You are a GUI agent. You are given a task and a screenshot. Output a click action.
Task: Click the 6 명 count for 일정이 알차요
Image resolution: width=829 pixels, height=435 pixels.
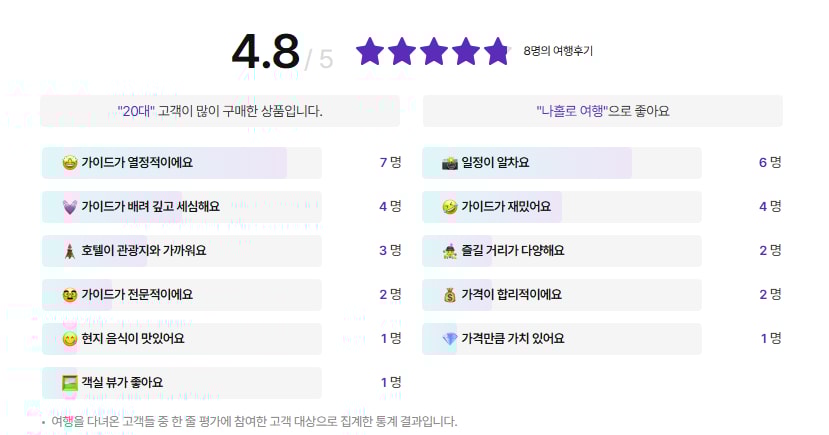[770, 162]
